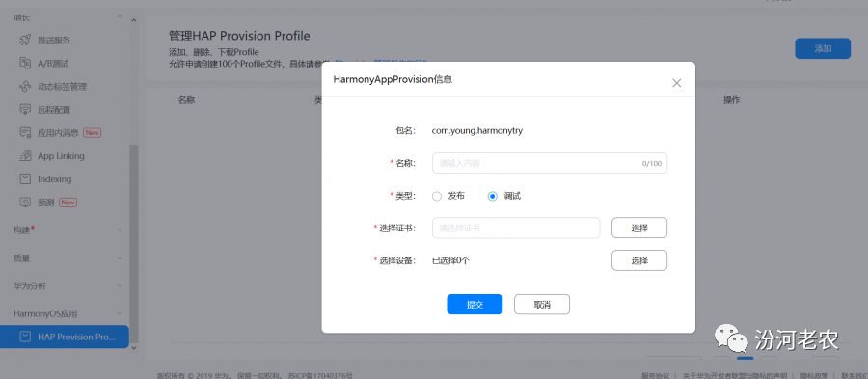Click the 动态标签管理 sidebar icon
The width and height of the screenshot is (868, 379).
25,87
